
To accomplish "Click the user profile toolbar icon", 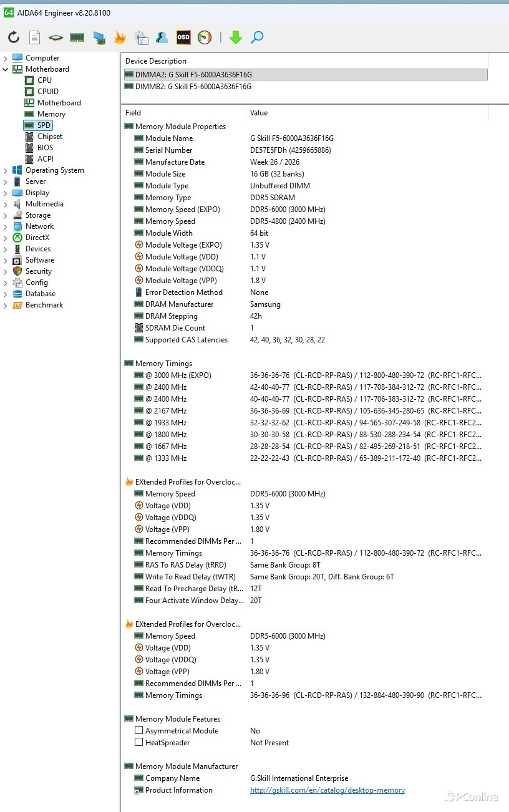I will (x=162, y=37).
